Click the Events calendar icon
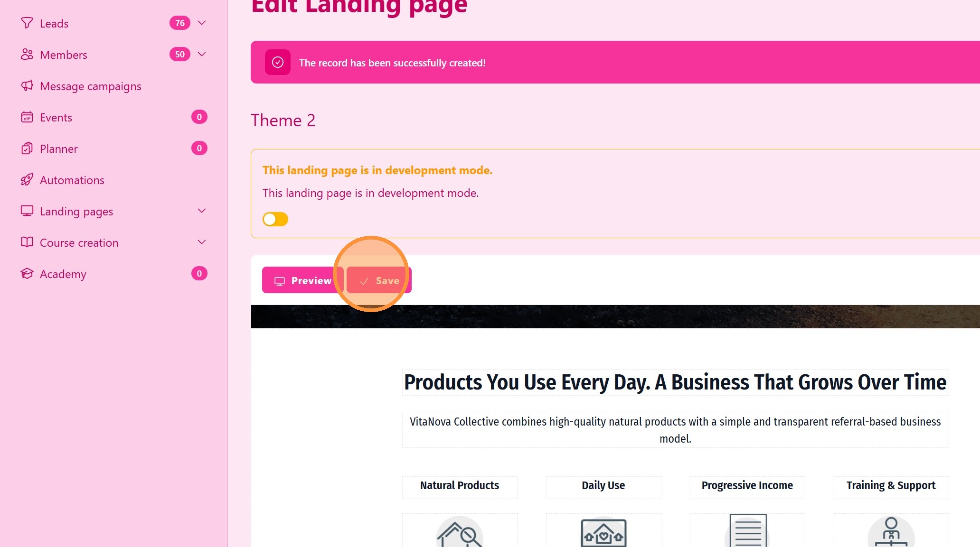The height and width of the screenshot is (547, 980). (27, 117)
